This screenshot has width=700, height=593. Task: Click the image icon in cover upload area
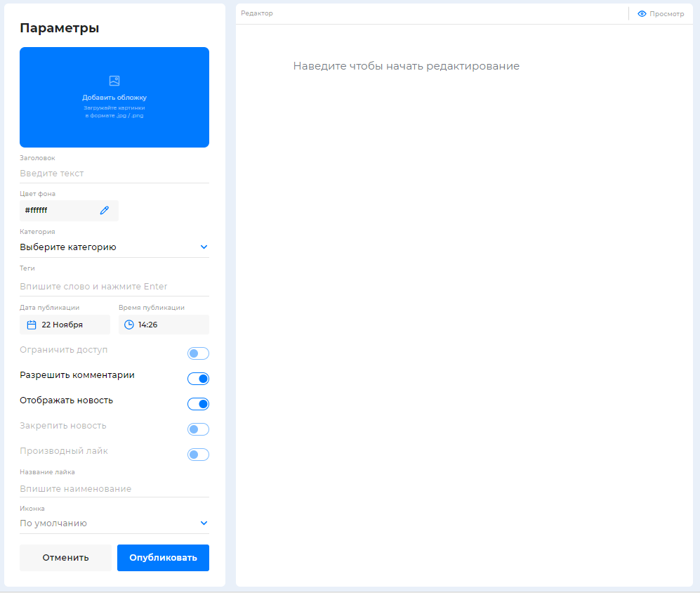point(114,81)
